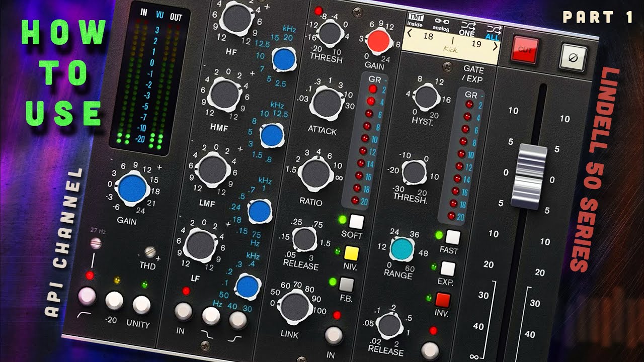Toggle the EQ section IN button
Image resolution: width=644 pixels, height=362 pixels.
click(183, 312)
